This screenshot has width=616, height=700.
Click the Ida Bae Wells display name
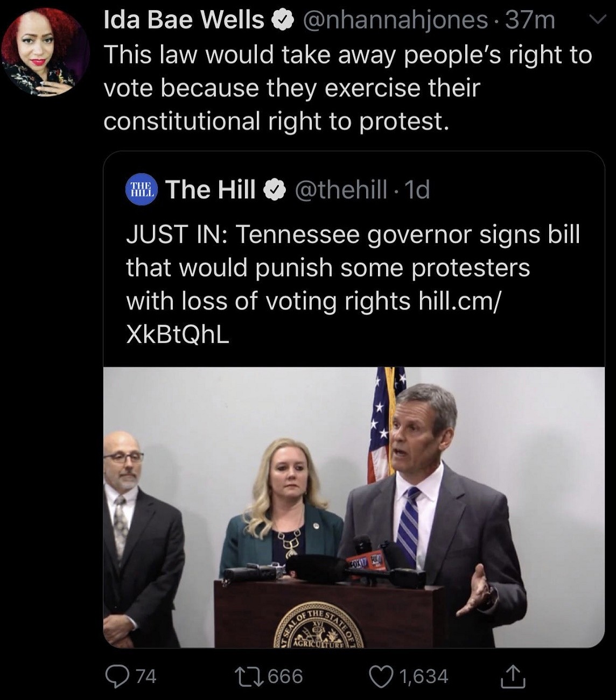[x=184, y=20]
